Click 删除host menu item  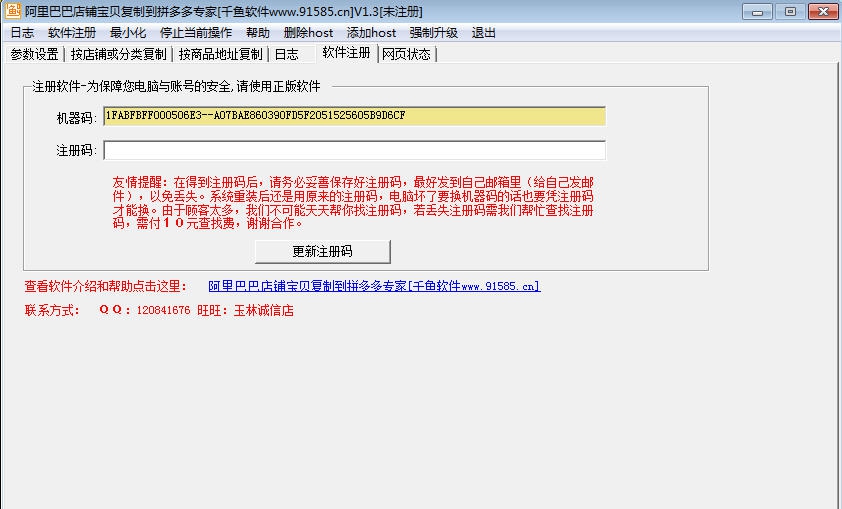pyautogui.click(x=309, y=33)
